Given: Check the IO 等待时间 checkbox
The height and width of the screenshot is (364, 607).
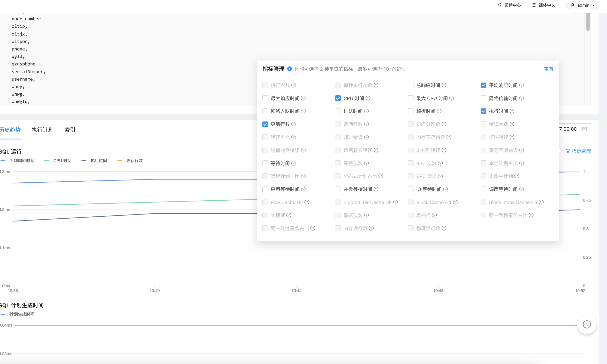Looking at the screenshot, I should tap(411, 189).
